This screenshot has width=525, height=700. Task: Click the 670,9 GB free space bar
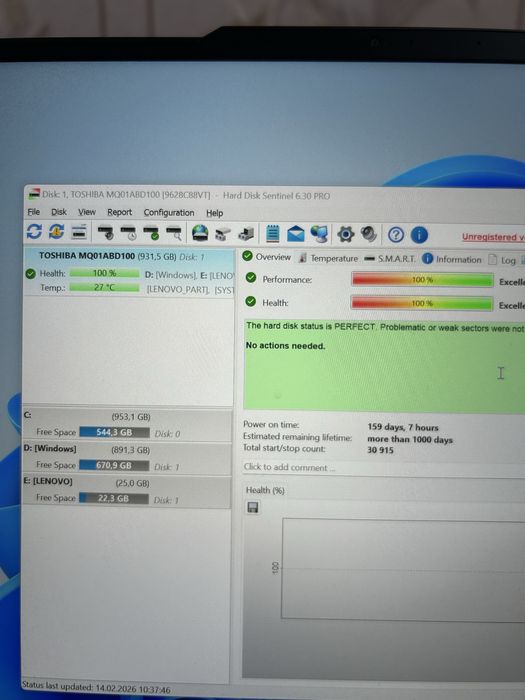[x=114, y=465]
